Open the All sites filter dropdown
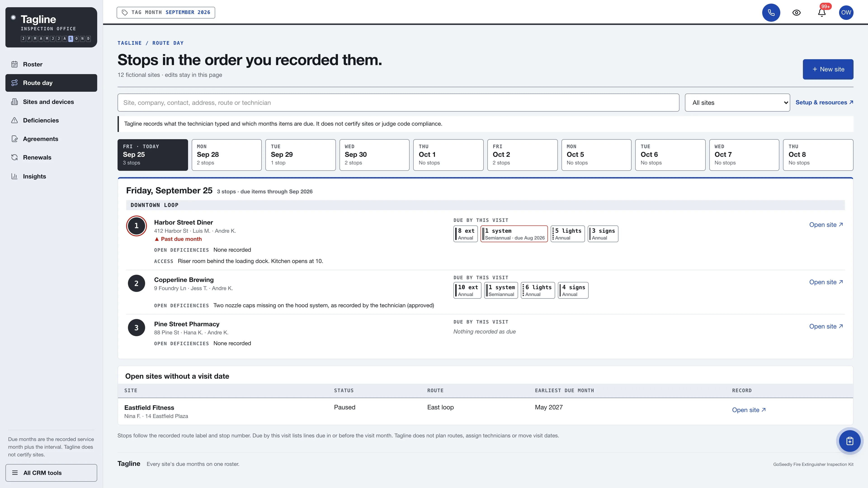 (x=737, y=103)
